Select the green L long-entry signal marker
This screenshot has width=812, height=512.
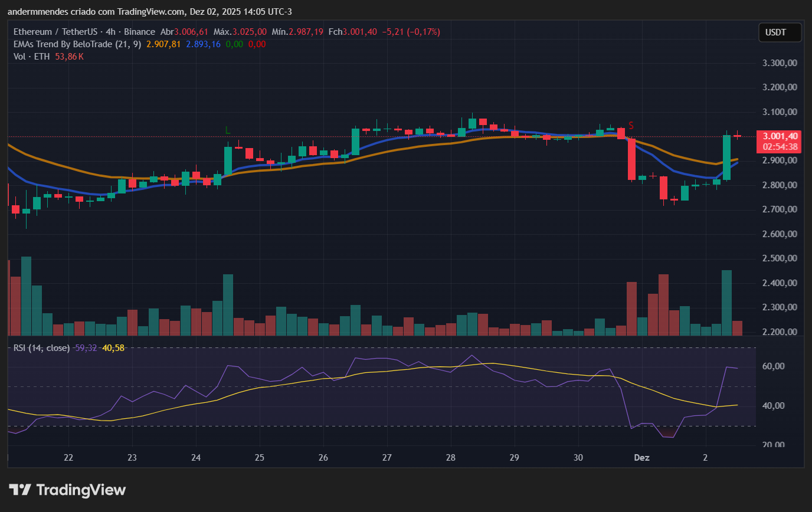227,130
